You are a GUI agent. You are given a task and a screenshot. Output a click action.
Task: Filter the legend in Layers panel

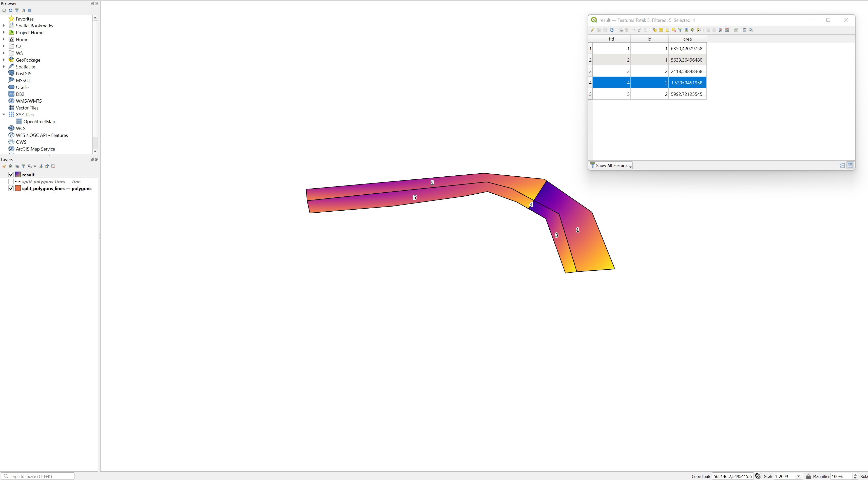[x=23, y=166]
